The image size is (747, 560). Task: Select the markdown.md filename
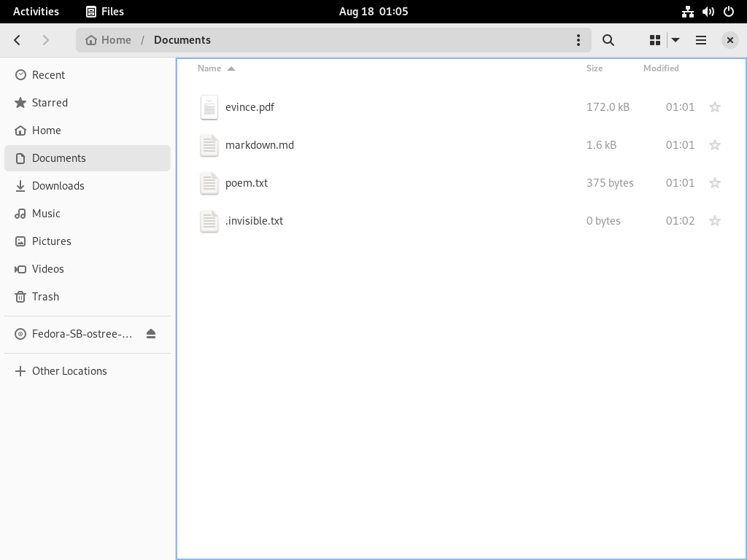[x=260, y=145]
